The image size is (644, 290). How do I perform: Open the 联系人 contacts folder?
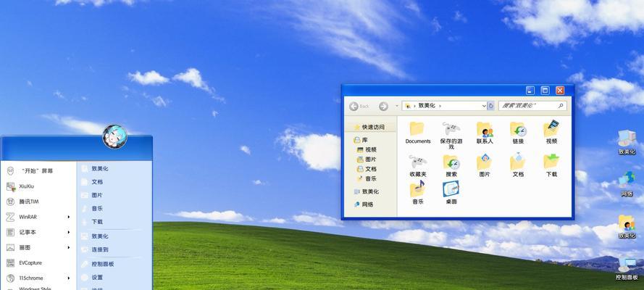[485, 132]
